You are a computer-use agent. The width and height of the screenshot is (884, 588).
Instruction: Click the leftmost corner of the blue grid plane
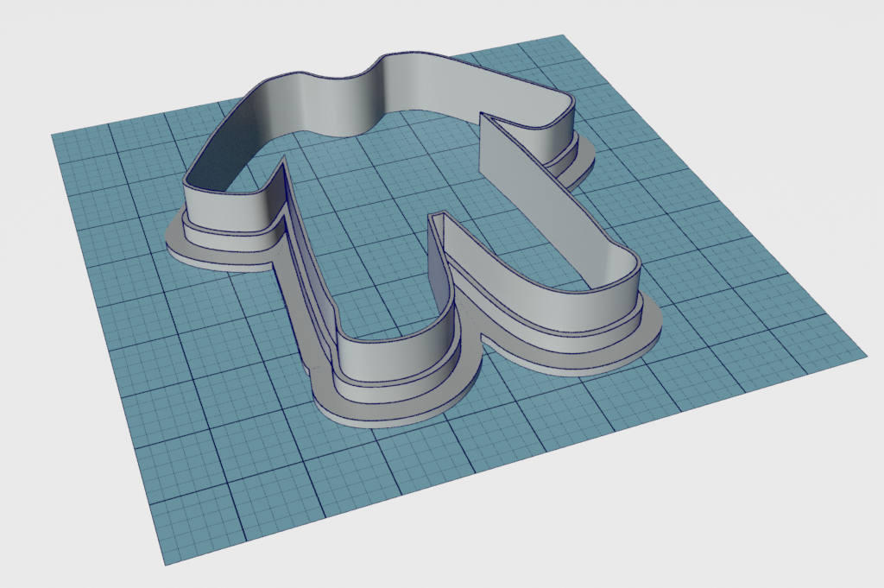[x=54, y=135]
